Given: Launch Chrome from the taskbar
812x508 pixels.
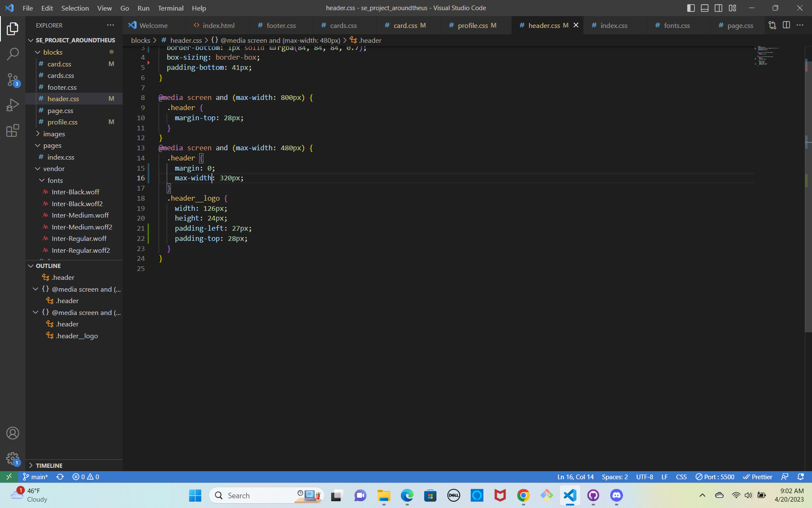Looking at the screenshot, I should click(x=523, y=495).
